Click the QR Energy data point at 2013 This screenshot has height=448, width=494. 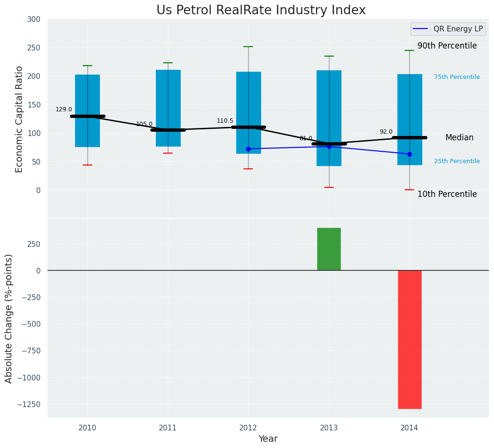(329, 146)
